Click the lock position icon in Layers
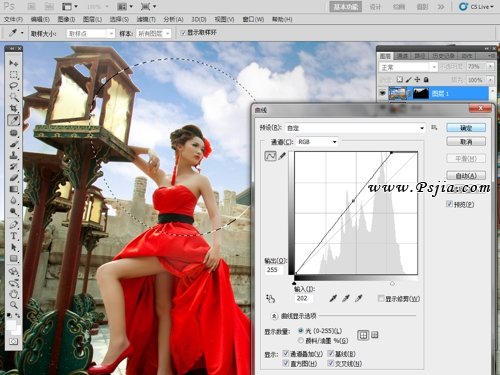The width and height of the screenshot is (500, 375). pyautogui.click(x=417, y=80)
